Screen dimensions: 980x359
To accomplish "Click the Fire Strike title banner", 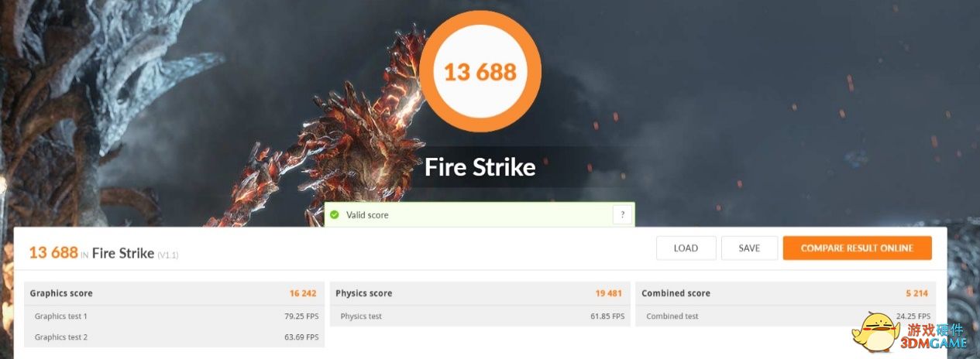I will pos(480,167).
